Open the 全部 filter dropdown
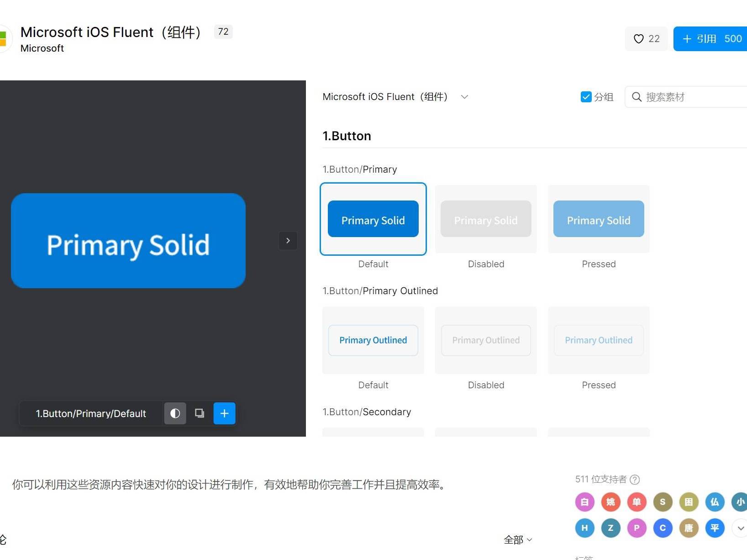This screenshot has height=560, width=747. click(x=518, y=540)
